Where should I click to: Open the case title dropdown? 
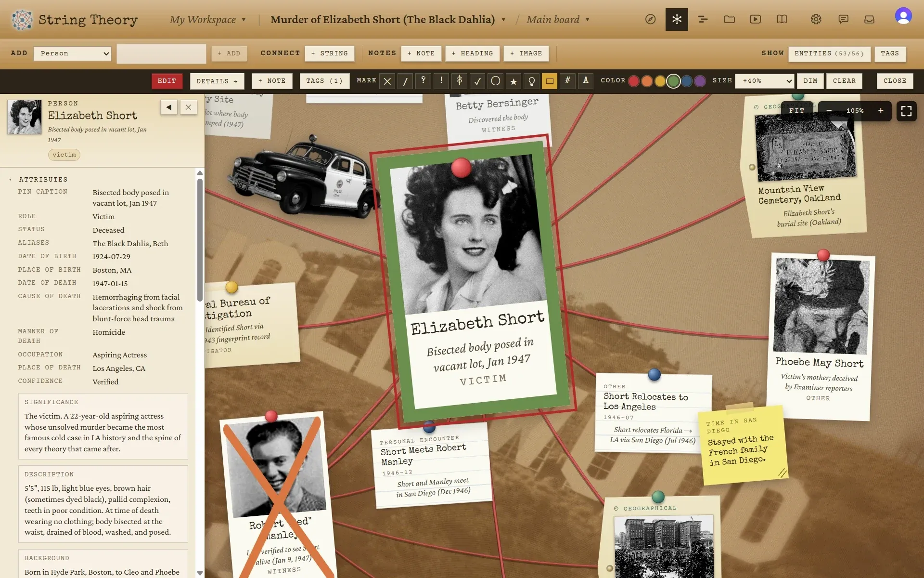(388, 20)
